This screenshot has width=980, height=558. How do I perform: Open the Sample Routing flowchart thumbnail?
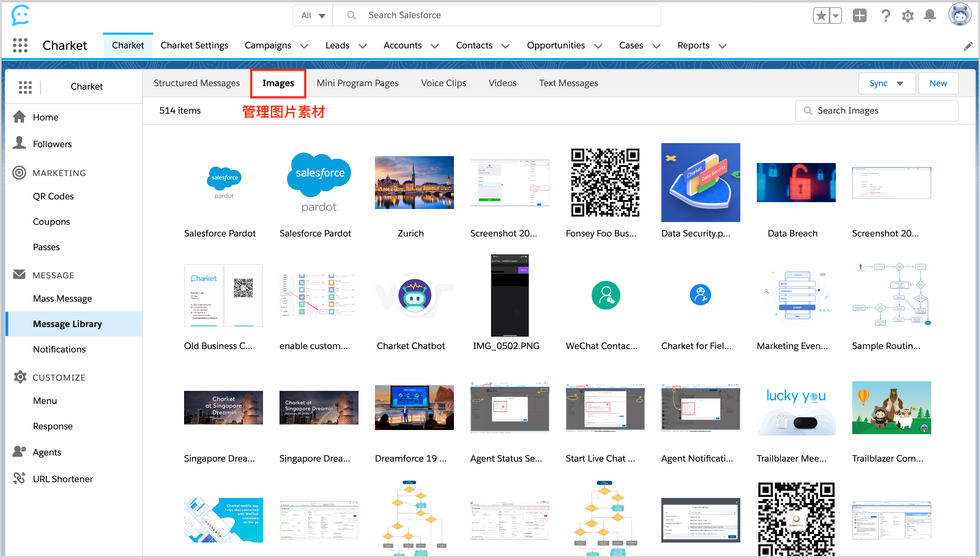[891, 295]
